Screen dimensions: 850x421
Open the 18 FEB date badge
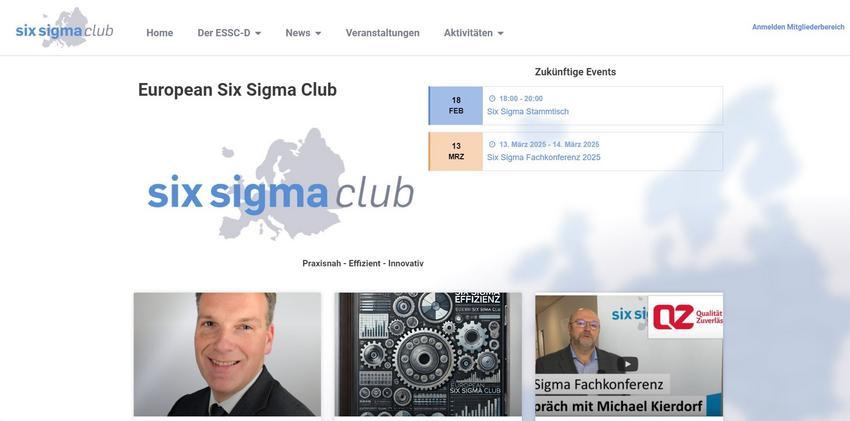[x=456, y=106]
